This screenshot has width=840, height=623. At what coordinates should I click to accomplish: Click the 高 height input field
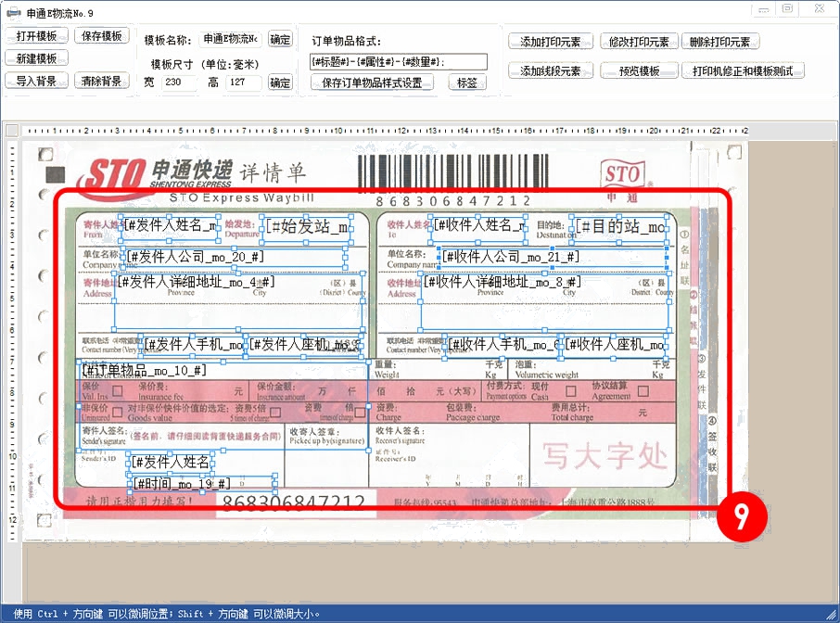point(243,83)
